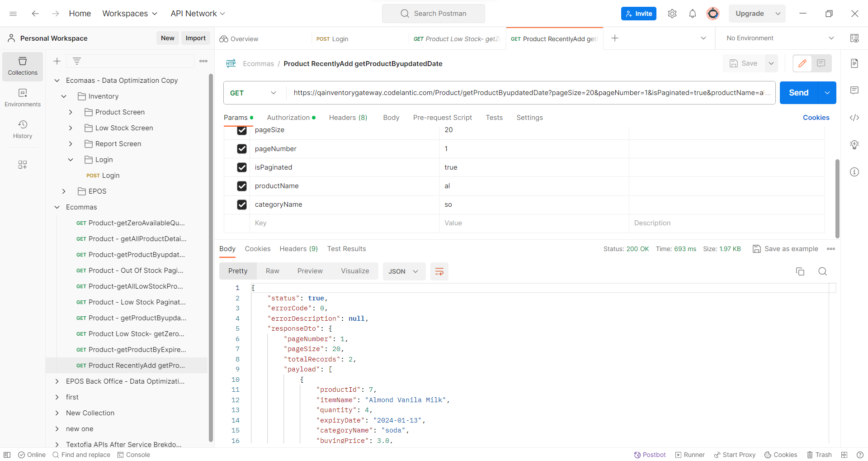Switch to Headers (8) request tab

tap(348, 118)
